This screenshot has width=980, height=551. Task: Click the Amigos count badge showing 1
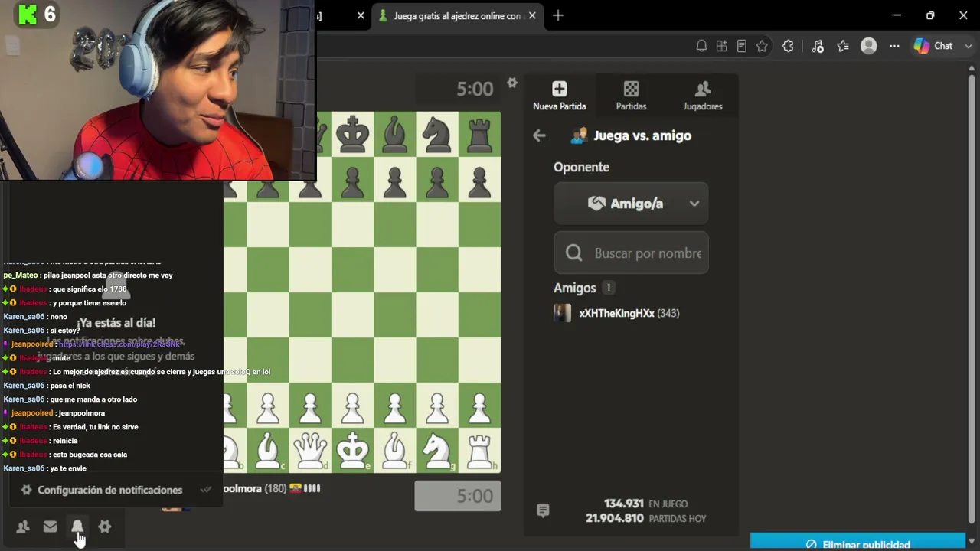click(608, 288)
